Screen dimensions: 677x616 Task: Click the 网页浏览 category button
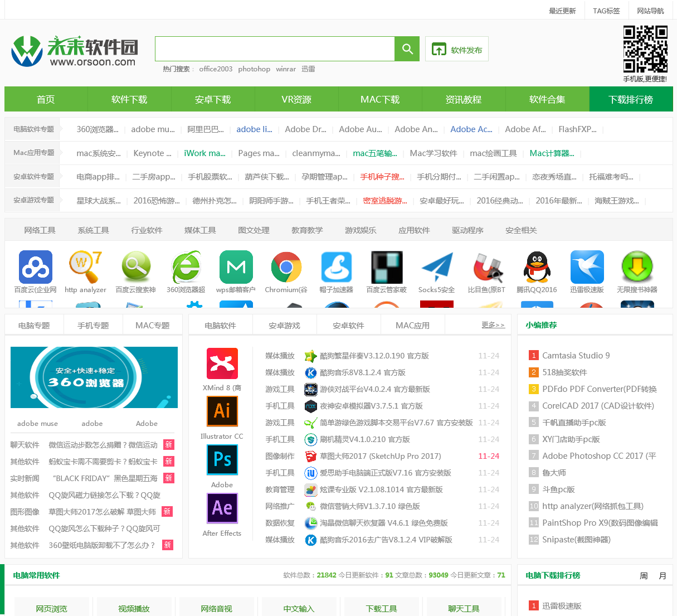pos(52,608)
